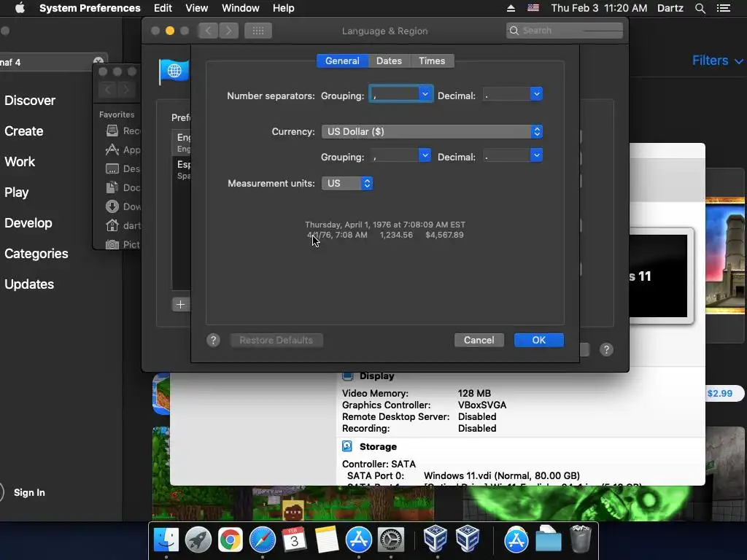Open Pictures in Finder sidebar

(123, 244)
